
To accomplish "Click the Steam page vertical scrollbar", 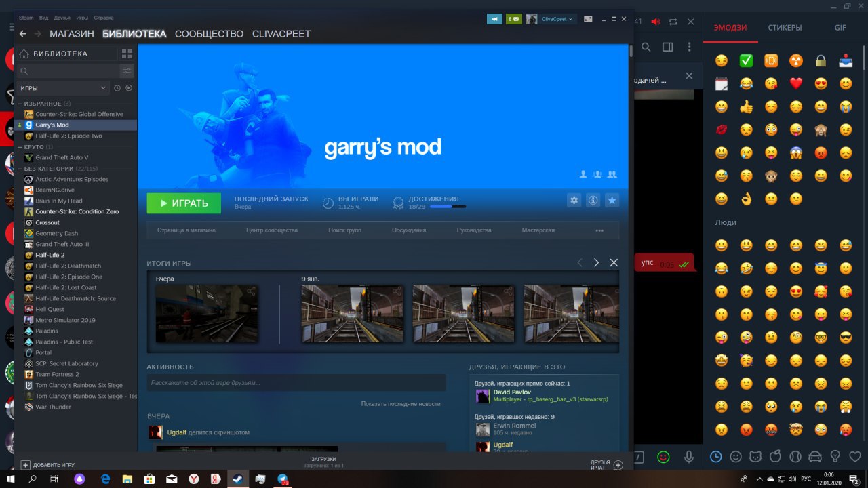I will click(x=631, y=50).
